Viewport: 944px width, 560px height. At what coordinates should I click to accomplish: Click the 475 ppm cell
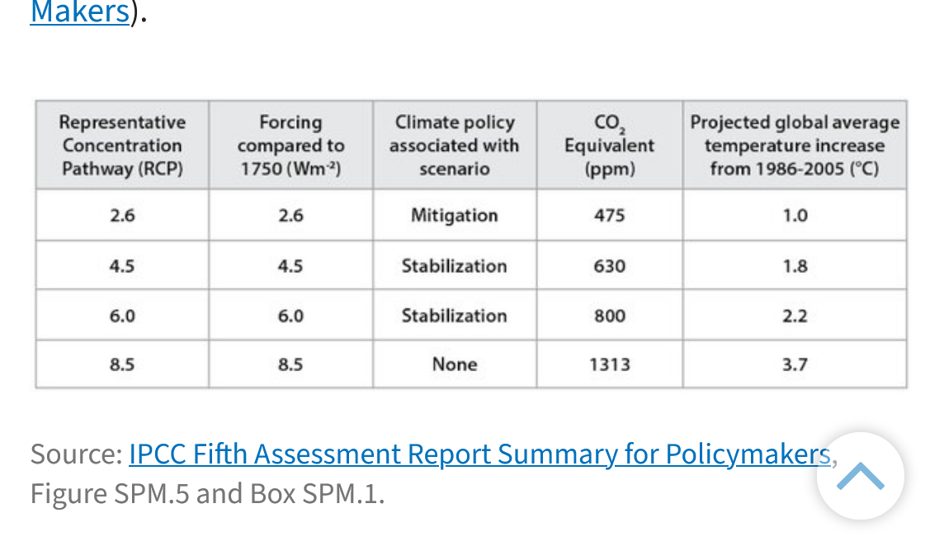[x=609, y=215]
